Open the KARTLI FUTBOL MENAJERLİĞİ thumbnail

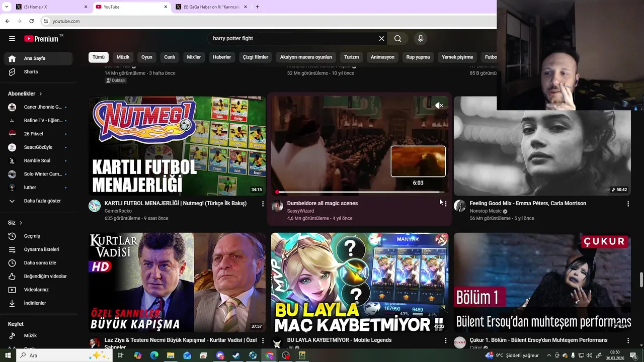tap(177, 146)
